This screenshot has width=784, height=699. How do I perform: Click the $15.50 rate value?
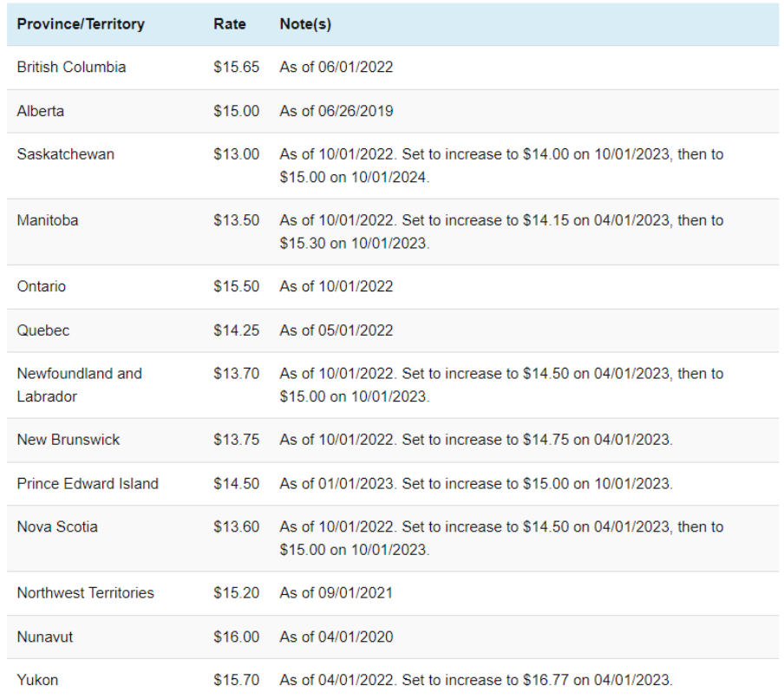[237, 286]
